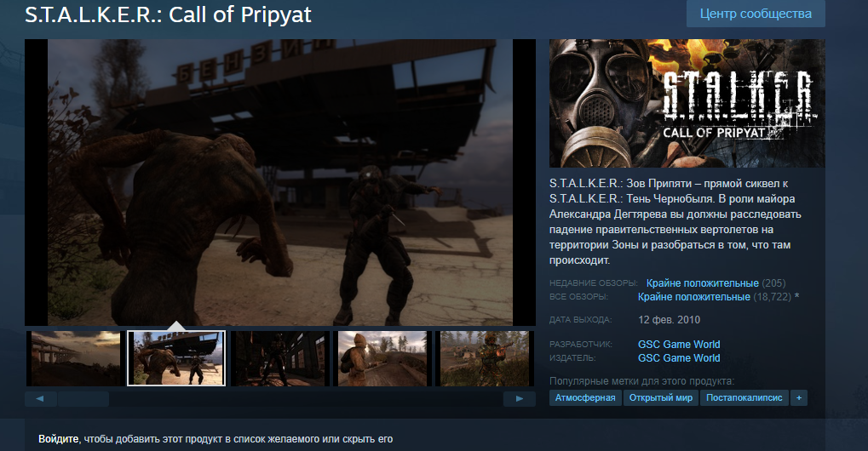Viewport: 868px width, 451px height.
Task: Click the asterisk next to all reviews
Action: pos(796,297)
